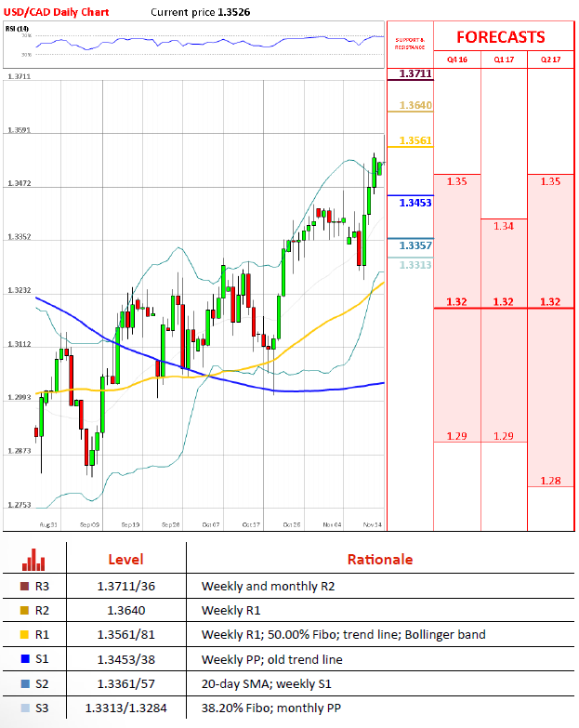Image resolution: width=579 pixels, height=728 pixels.
Task: Click the Q4 16 median forecast 1.32
Action: pos(457,302)
